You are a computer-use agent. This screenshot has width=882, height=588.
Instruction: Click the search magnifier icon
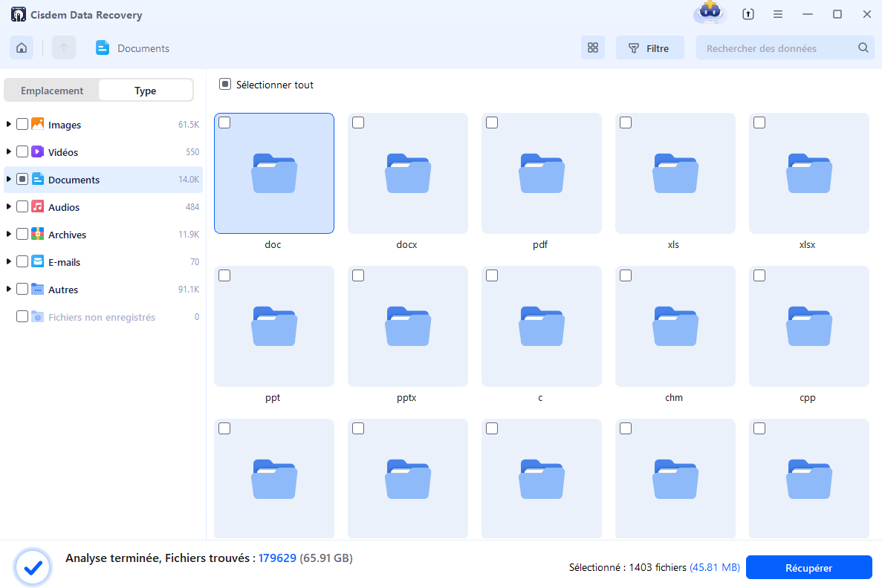tap(863, 48)
